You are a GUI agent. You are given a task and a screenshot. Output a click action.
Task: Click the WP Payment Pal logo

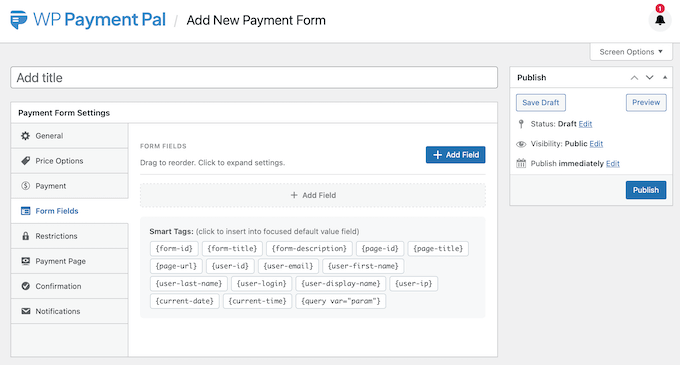pos(88,20)
